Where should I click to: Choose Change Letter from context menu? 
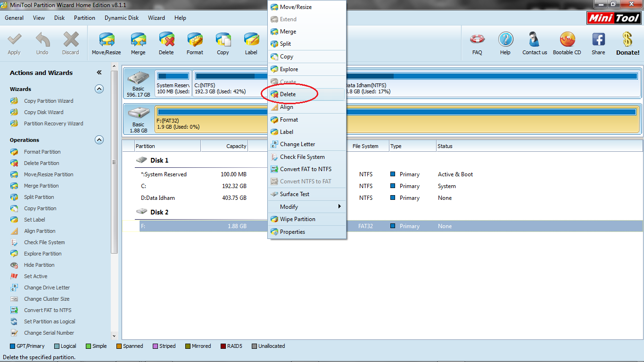(x=307, y=144)
